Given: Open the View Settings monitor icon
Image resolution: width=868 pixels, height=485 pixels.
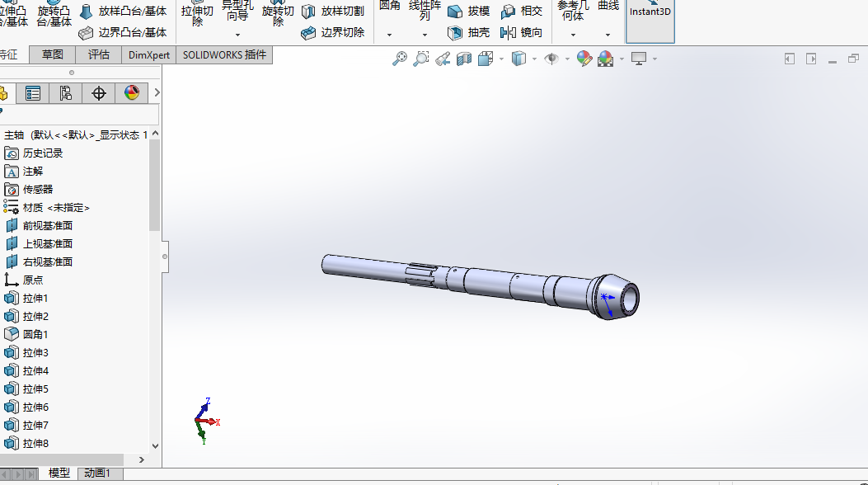Looking at the screenshot, I should (x=639, y=59).
